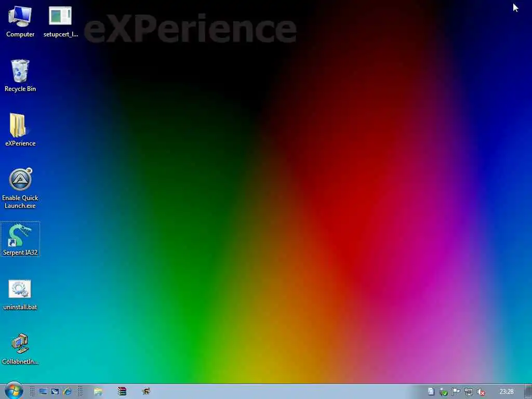532x399 pixels.
Task: Click the Show Desktop quick launch icon
Action: click(43, 392)
